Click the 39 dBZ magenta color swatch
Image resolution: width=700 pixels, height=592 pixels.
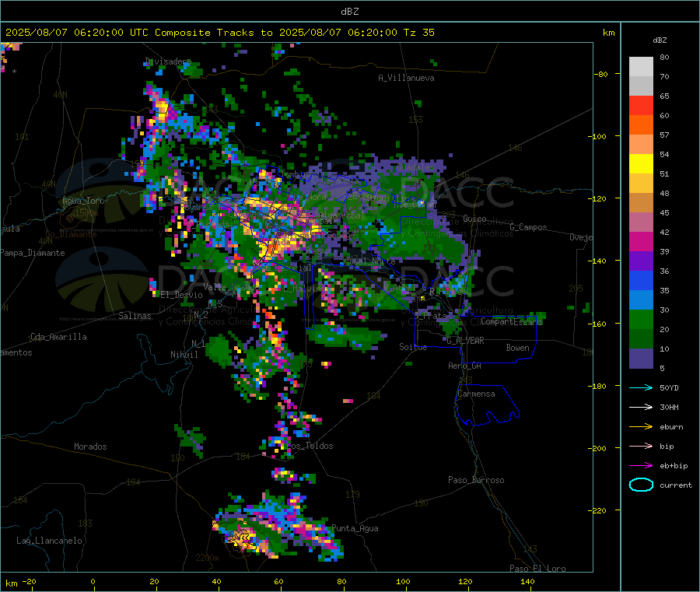pyautogui.click(x=641, y=241)
